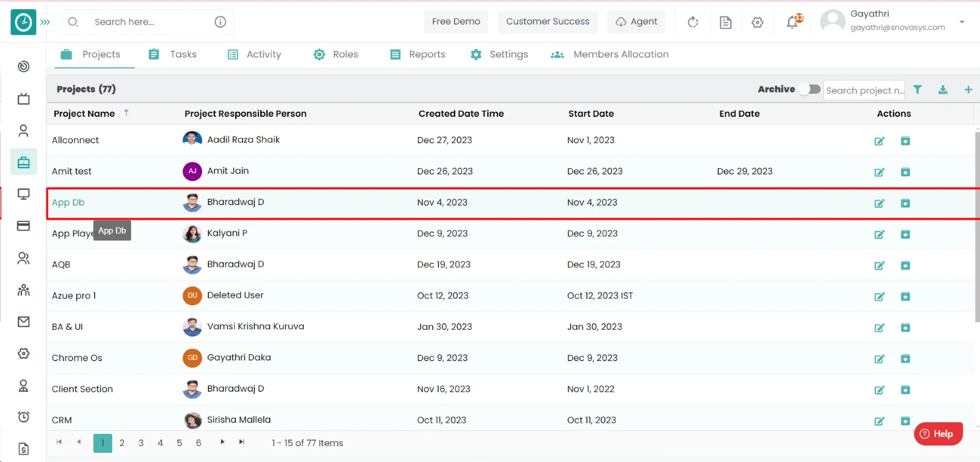Click the search info icon
The width and height of the screenshot is (980, 462).
[221, 22]
